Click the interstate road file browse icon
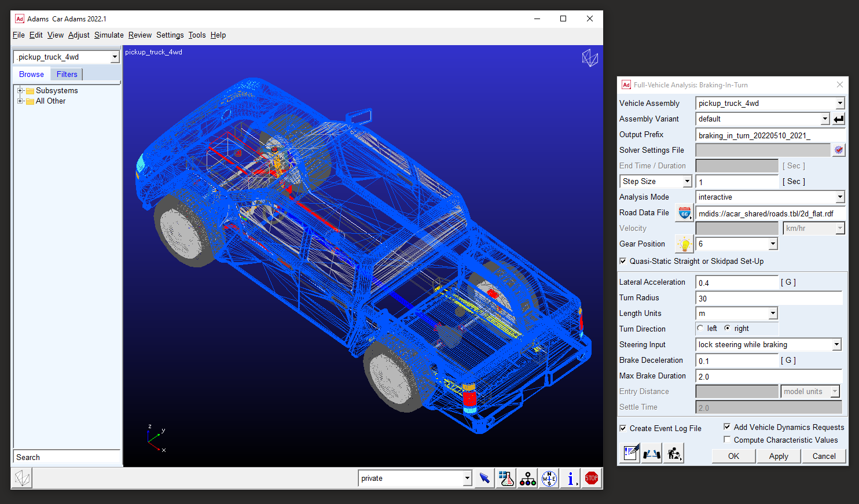 pos(685,213)
